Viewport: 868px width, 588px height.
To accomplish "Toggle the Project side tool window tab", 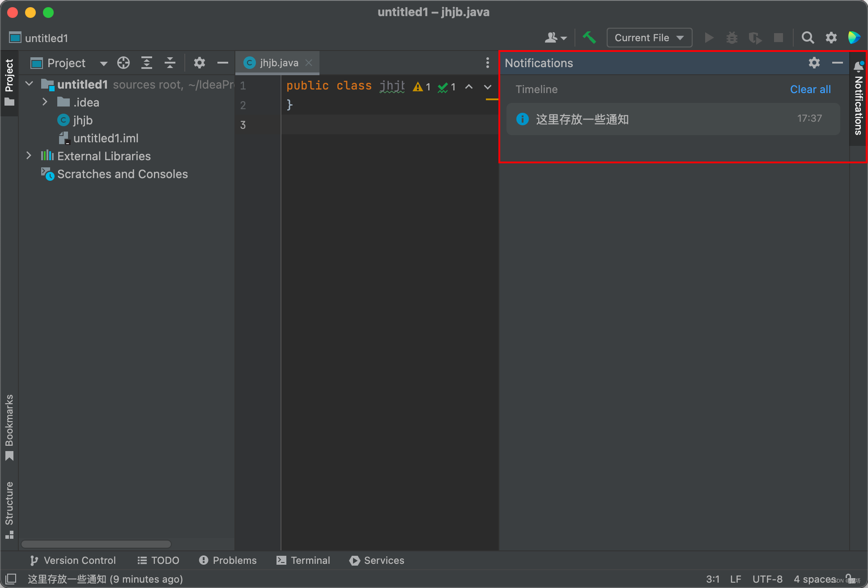I will 9,83.
